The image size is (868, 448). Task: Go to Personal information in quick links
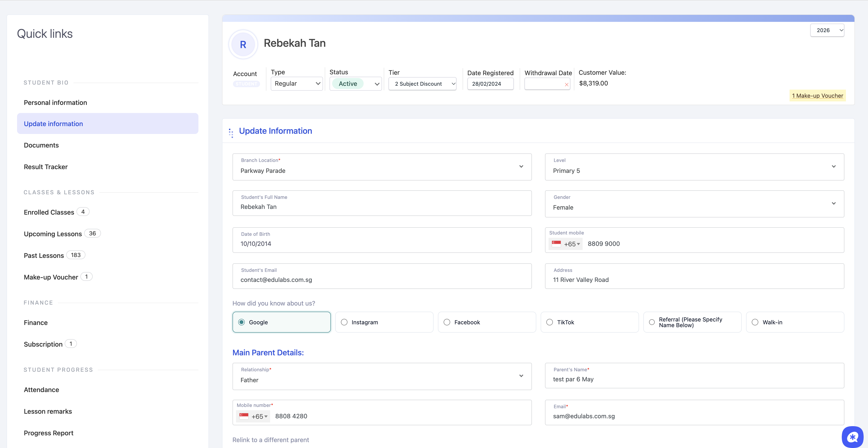[x=55, y=102]
